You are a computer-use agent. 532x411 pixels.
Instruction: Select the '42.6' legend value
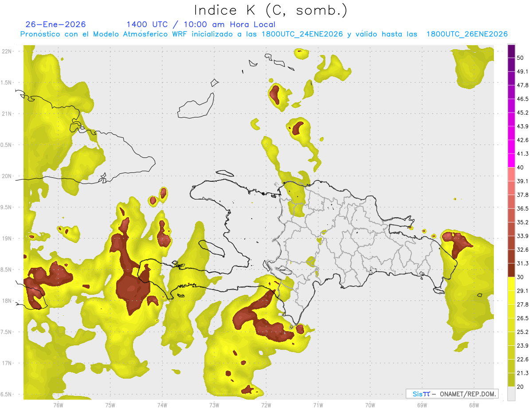522,140
